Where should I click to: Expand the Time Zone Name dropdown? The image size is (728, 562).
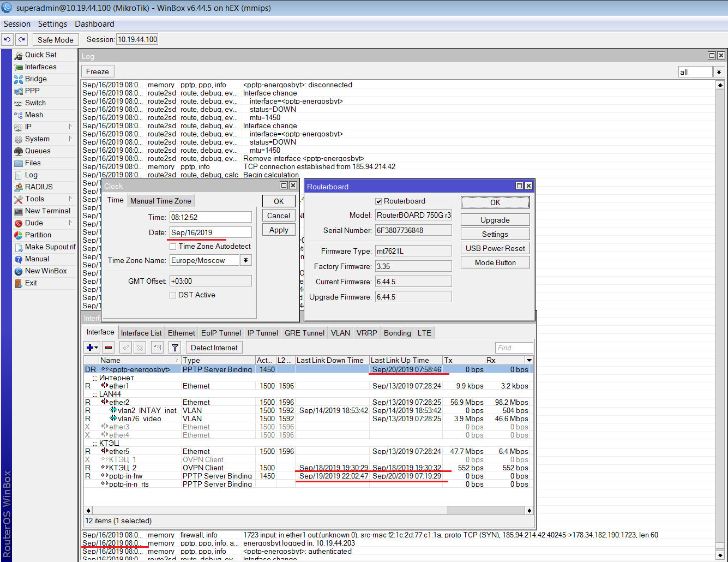click(x=246, y=260)
